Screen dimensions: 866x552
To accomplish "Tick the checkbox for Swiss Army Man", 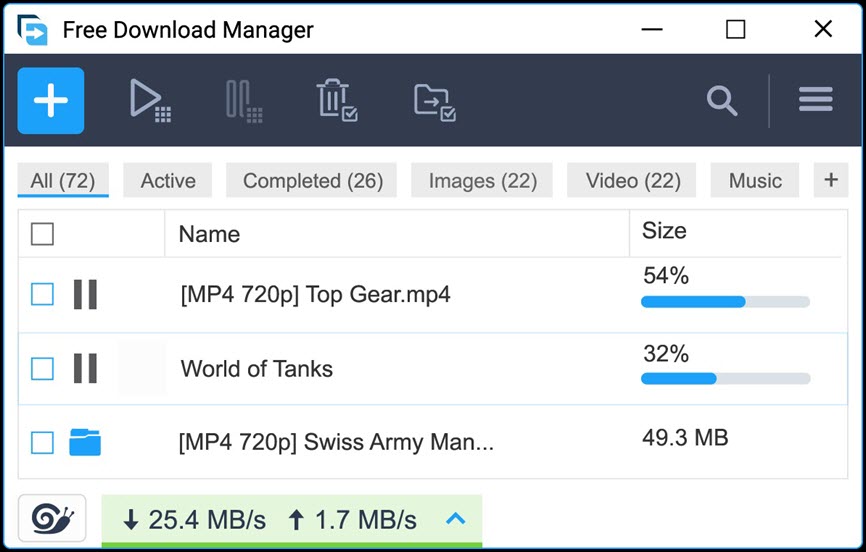I will tap(43, 443).
